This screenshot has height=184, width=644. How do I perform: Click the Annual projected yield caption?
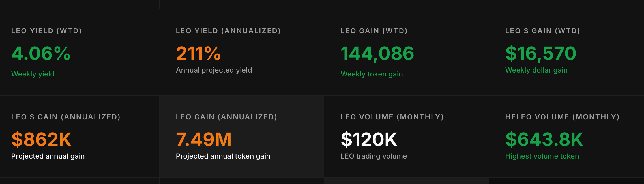click(x=214, y=70)
